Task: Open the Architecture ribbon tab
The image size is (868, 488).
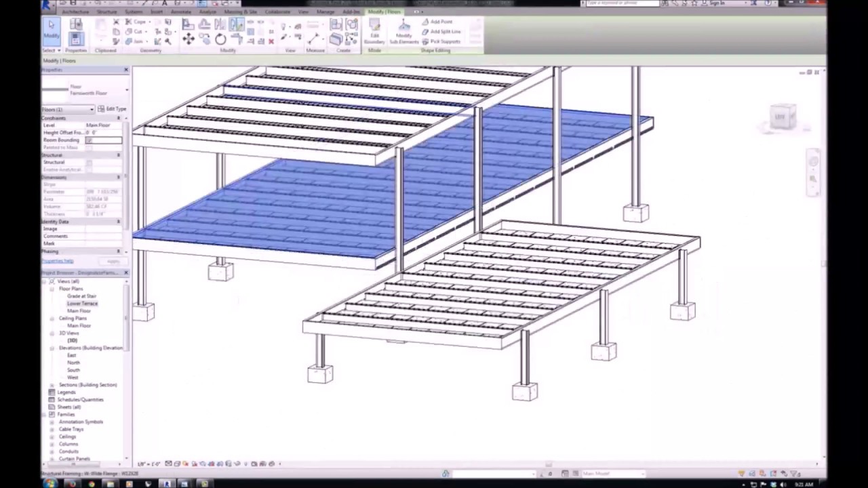Action: click(x=75, y=12)
